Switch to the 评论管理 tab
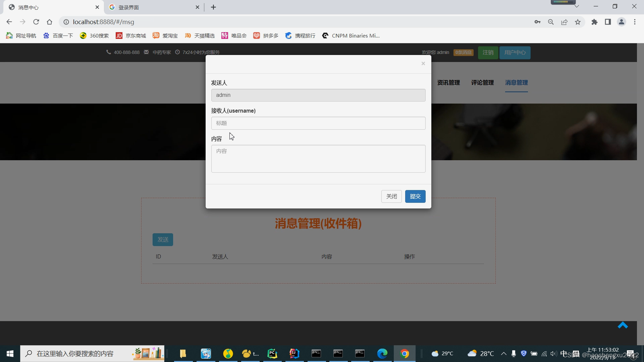The width and height of the screenshot is (644, 362). [482, 82]
